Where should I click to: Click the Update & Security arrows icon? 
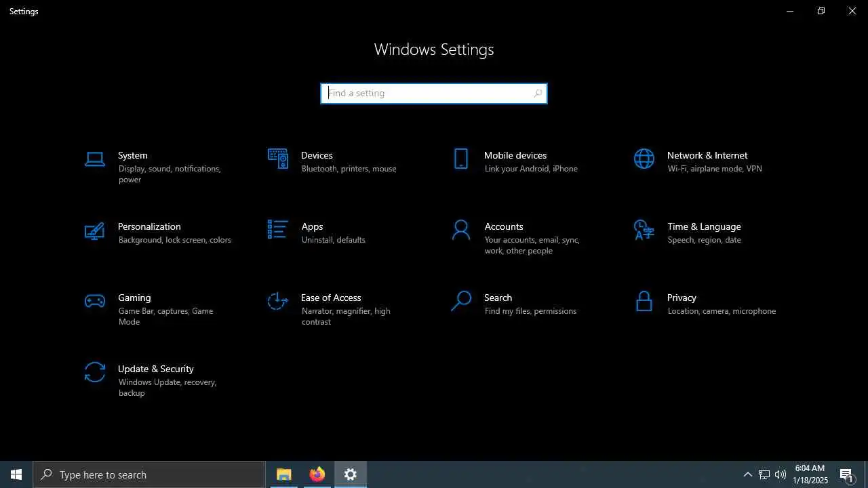click(x=95, y=372)
